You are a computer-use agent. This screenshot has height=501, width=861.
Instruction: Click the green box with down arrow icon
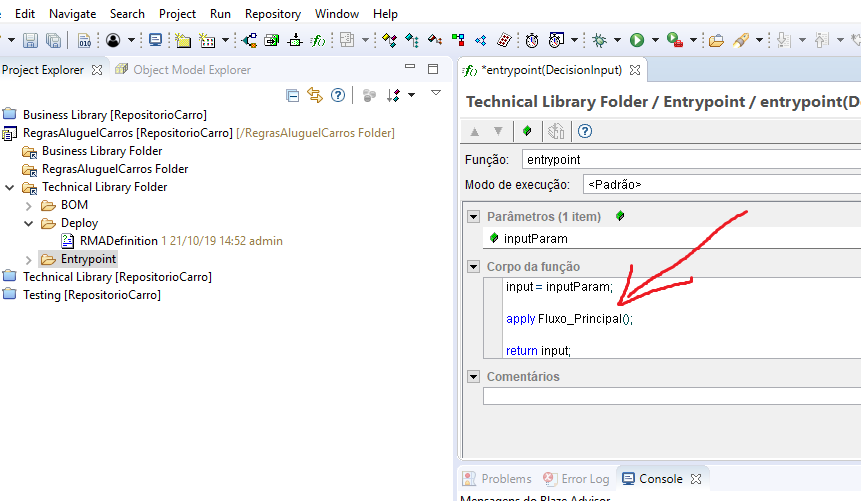(x=295, y=40)
